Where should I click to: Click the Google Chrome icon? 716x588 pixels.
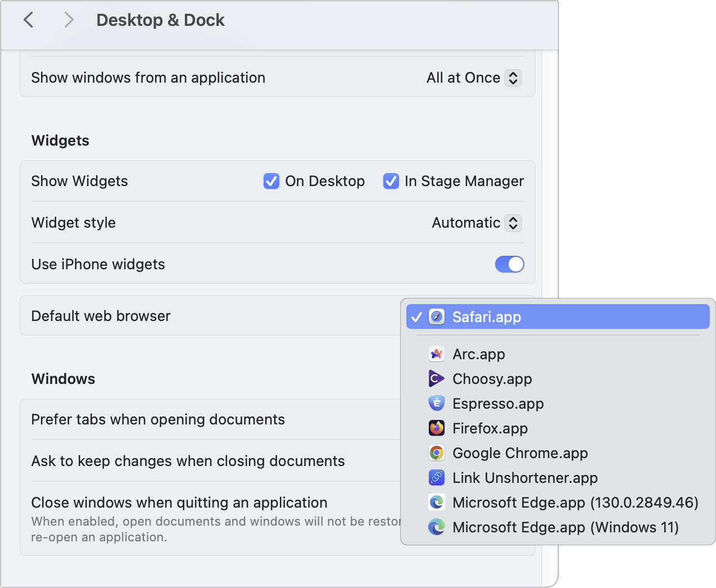(x=437, y=453)
